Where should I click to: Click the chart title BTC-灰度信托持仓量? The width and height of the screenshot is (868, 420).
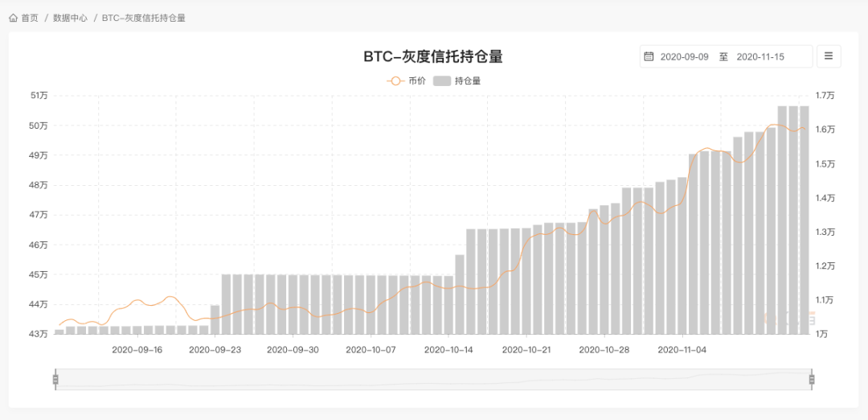(433, 56)
